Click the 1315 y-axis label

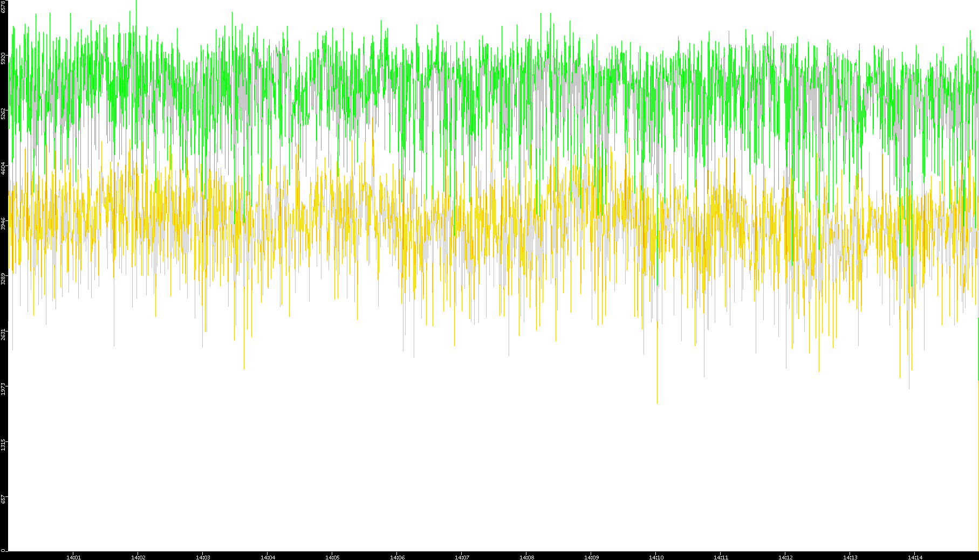tap(4, 444)
